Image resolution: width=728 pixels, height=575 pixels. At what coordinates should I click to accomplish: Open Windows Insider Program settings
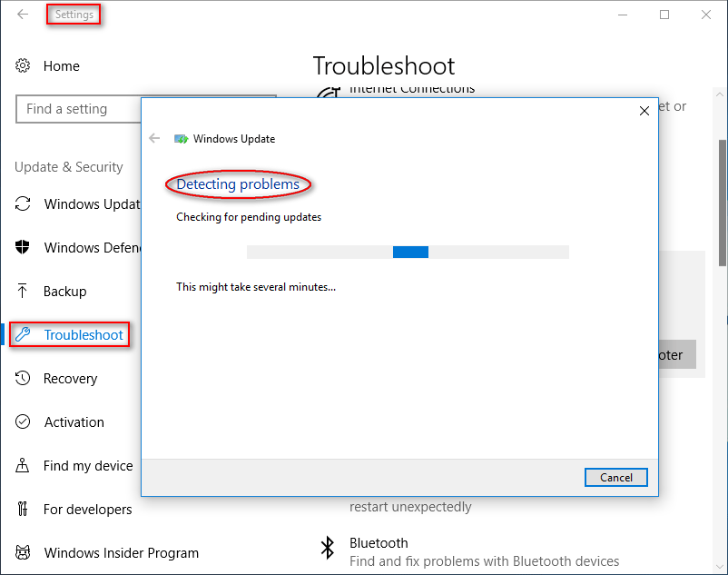pos(121,553)
